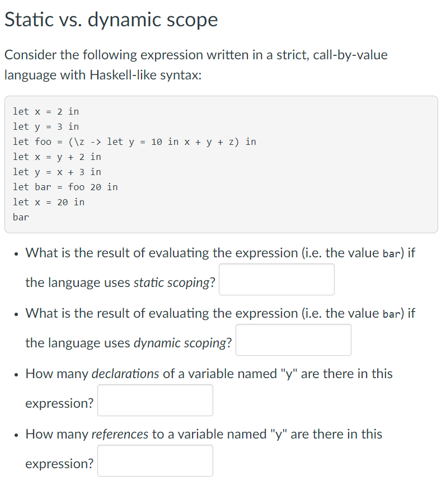446x504 pixels.
Task: Click the static scoping answer input field
Action: pos(276,279)
